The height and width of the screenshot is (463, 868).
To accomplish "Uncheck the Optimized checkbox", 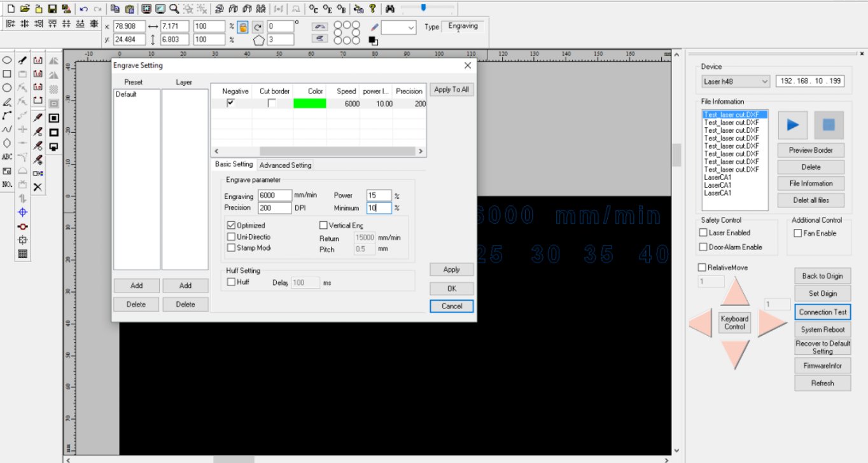I will (x=231, y=225).
